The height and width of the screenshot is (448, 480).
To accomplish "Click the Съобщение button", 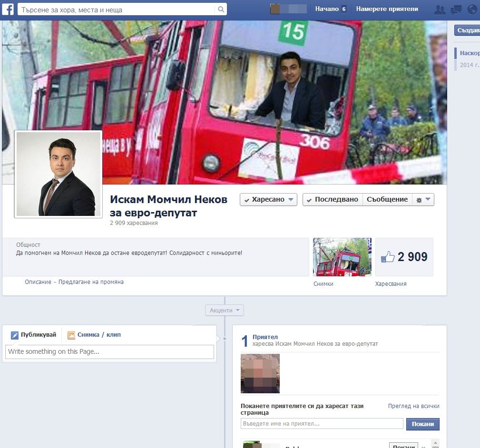I will (x=387, y=200).
